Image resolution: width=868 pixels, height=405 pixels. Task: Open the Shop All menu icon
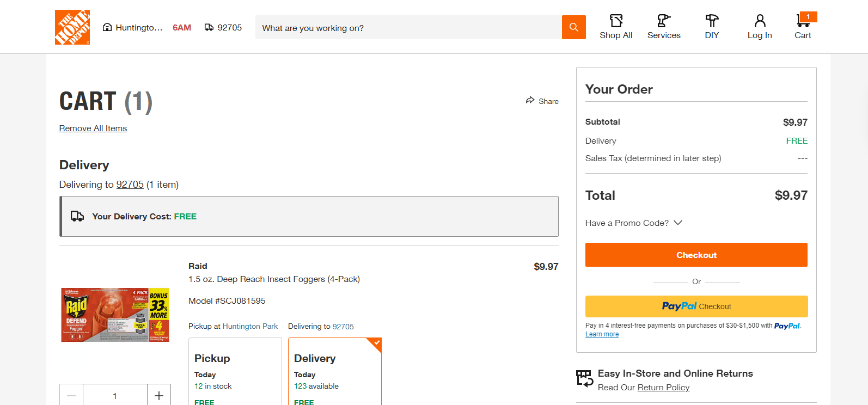(x=616, y=21)
